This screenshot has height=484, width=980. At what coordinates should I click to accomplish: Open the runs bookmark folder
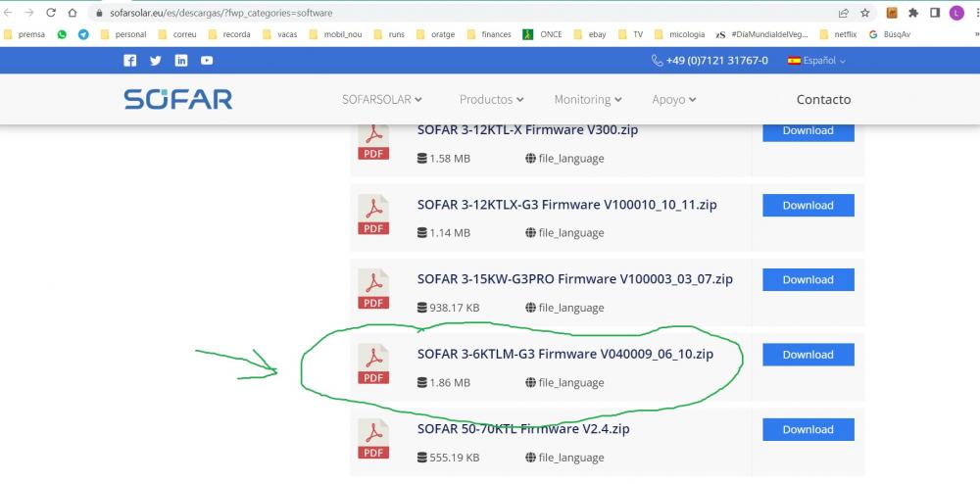point(389,34)
